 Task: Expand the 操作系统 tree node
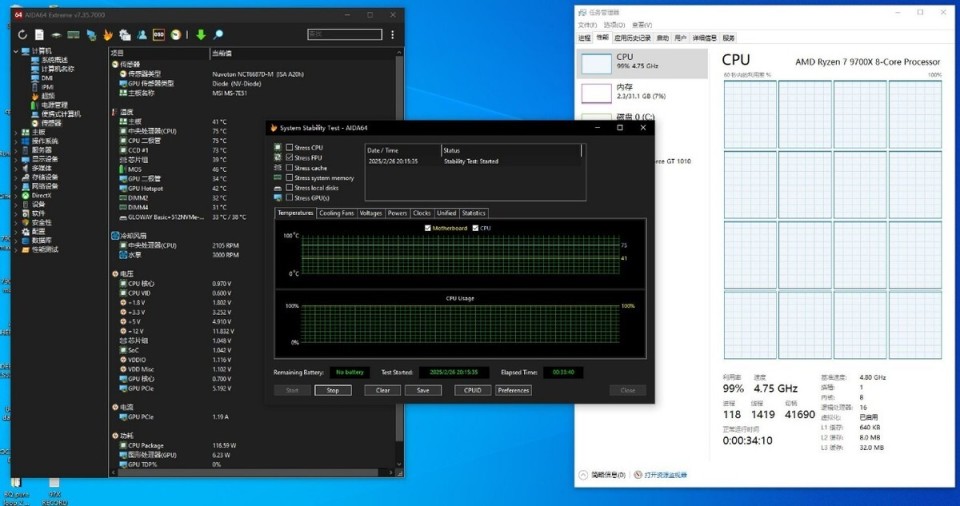[16, 141]
